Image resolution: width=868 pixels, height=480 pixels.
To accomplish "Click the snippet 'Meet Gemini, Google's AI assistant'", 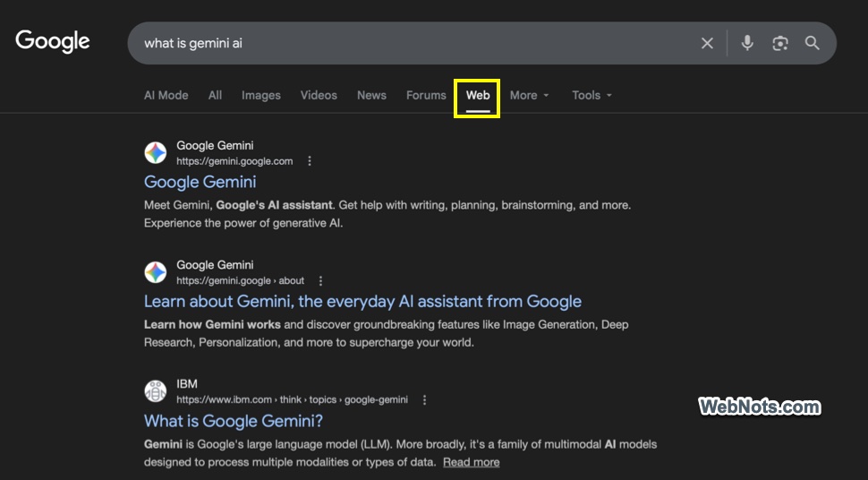I will [387, 214].
